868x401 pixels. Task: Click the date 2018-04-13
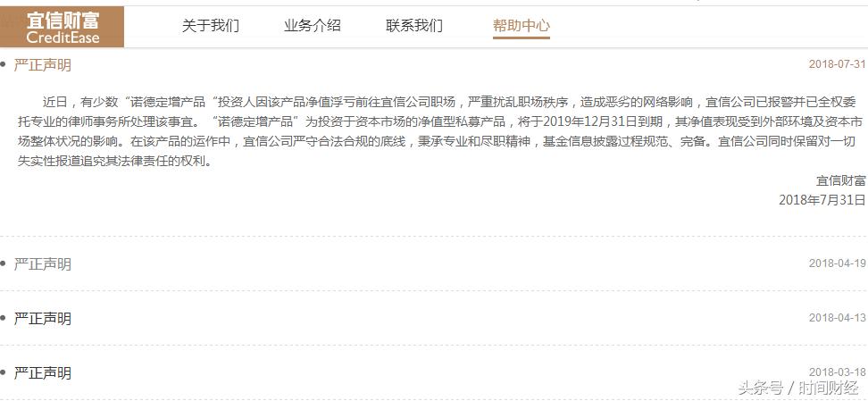[x=837, y=318]
